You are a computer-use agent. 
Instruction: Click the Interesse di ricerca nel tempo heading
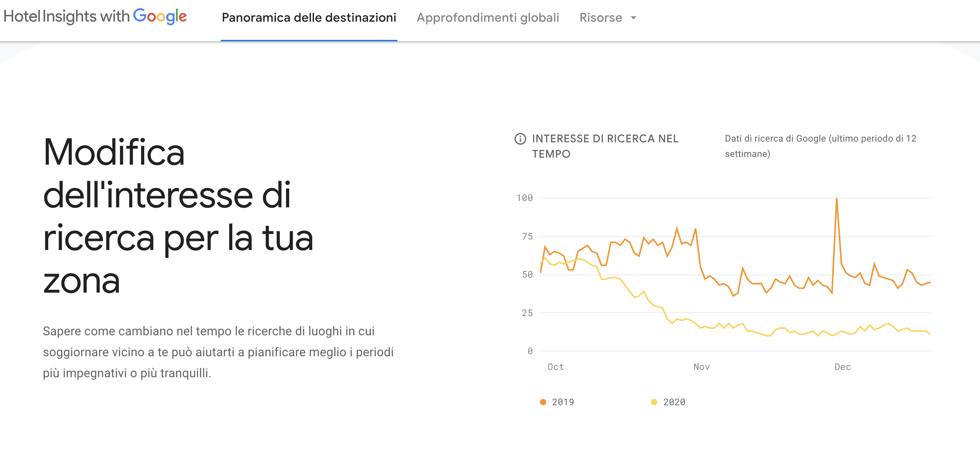tap(605, 146)
